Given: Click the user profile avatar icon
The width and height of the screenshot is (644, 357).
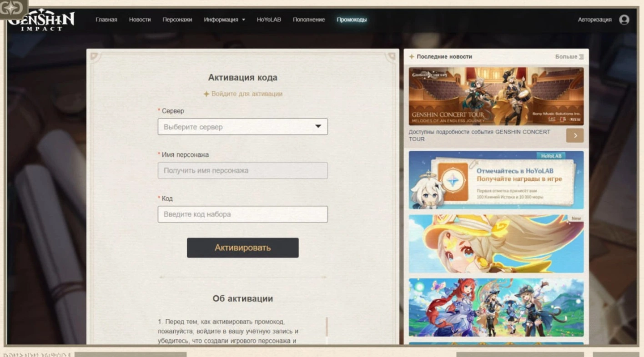Looking at the screenshot, I should pos(624,20).
